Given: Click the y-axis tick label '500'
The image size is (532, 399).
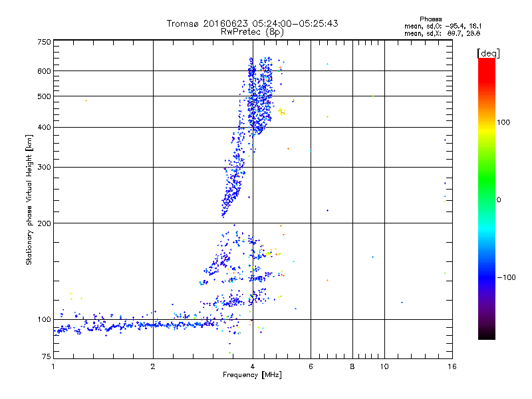Looking at the screenshot, I should [45, 96].
